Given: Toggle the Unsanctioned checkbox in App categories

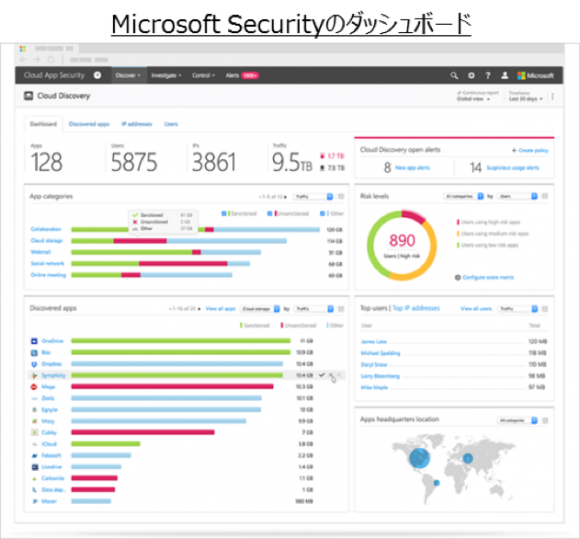Looking at the screenshot, I should 270,213.
